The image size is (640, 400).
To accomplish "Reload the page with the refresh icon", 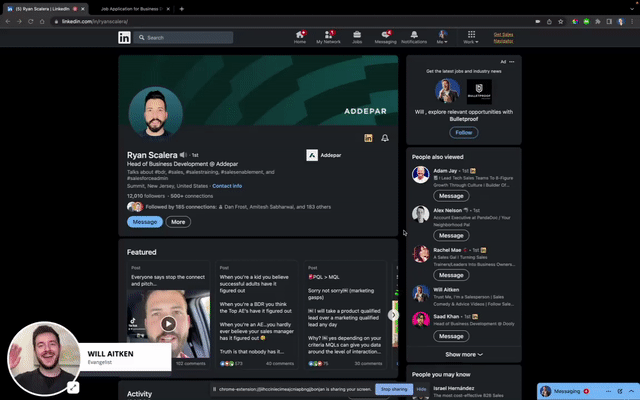I will 31,21.
